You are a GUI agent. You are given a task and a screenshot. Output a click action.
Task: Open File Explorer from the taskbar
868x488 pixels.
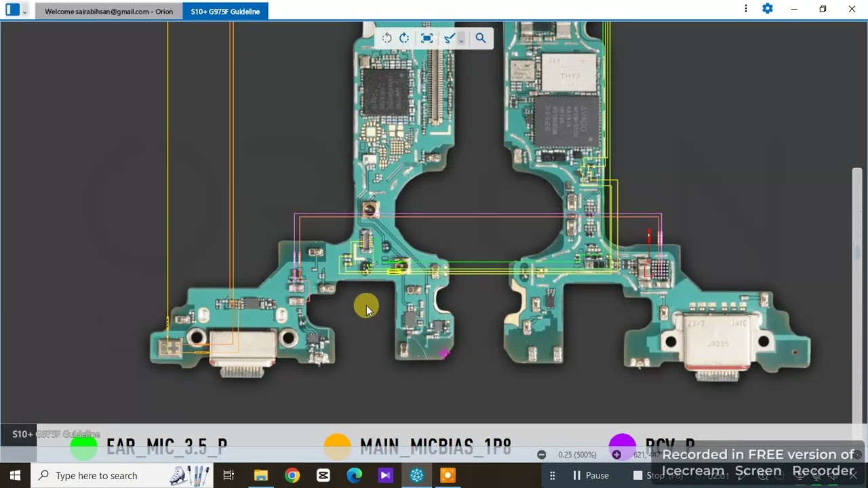coord(261,476)
